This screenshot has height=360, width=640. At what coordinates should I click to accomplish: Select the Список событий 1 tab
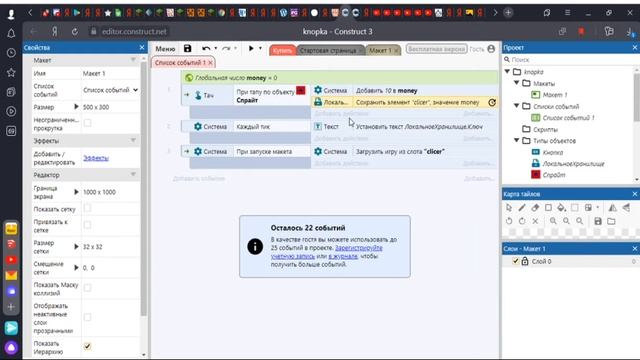[180, 62]
